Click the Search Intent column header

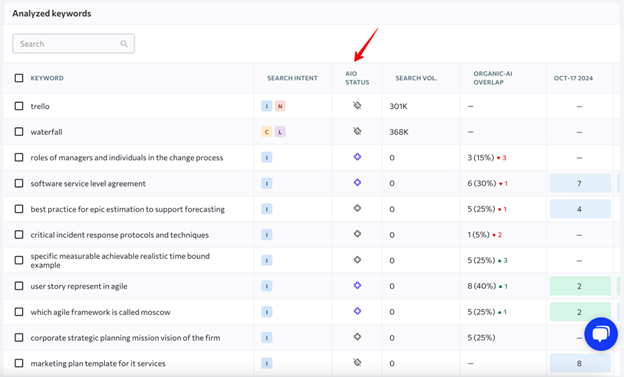(292, 78)
